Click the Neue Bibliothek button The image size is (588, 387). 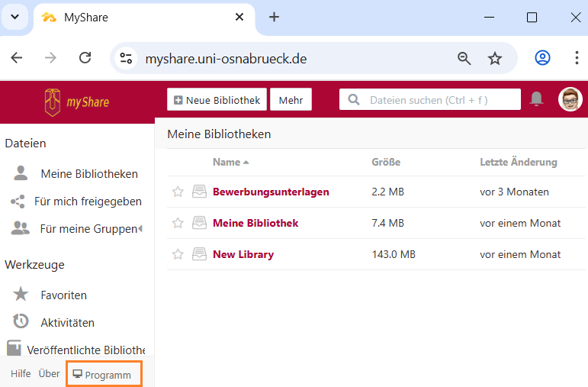[217, 100]
